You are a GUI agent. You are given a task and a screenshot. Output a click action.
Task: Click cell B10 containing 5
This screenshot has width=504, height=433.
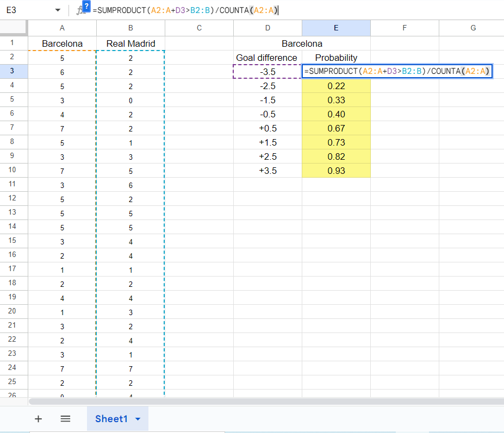pos(130,171)
